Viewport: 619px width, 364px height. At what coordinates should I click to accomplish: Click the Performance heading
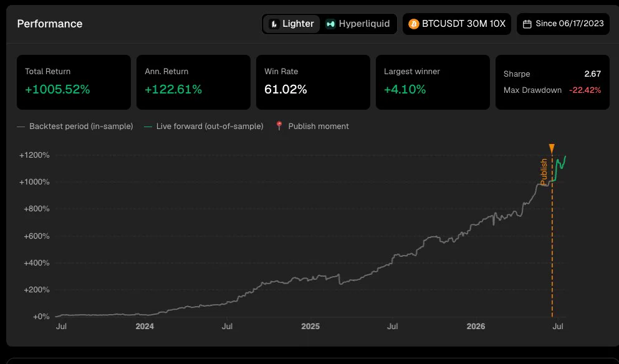click(50, 24)
